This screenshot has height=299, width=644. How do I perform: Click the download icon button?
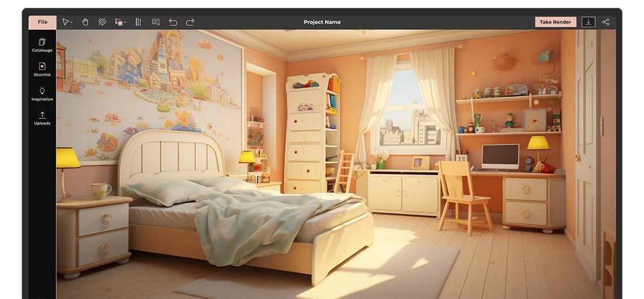coord(589,22)
